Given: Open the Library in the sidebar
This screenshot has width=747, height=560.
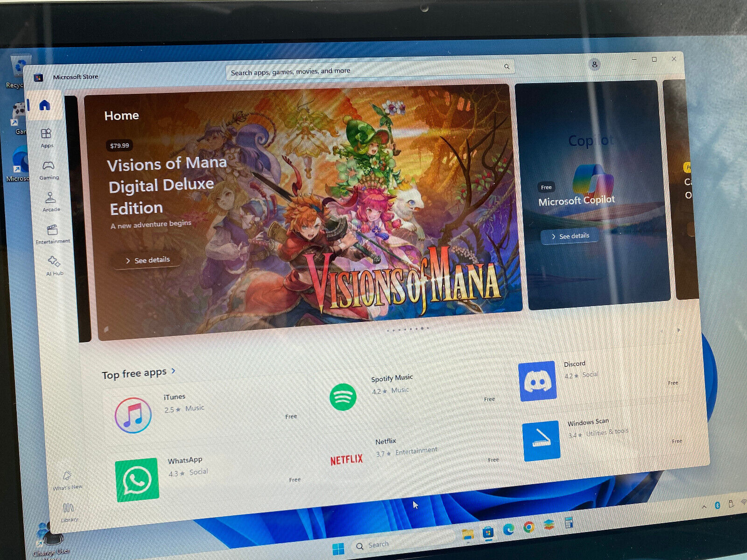Looking at the screenshot, I should click(x=69, y=512).
